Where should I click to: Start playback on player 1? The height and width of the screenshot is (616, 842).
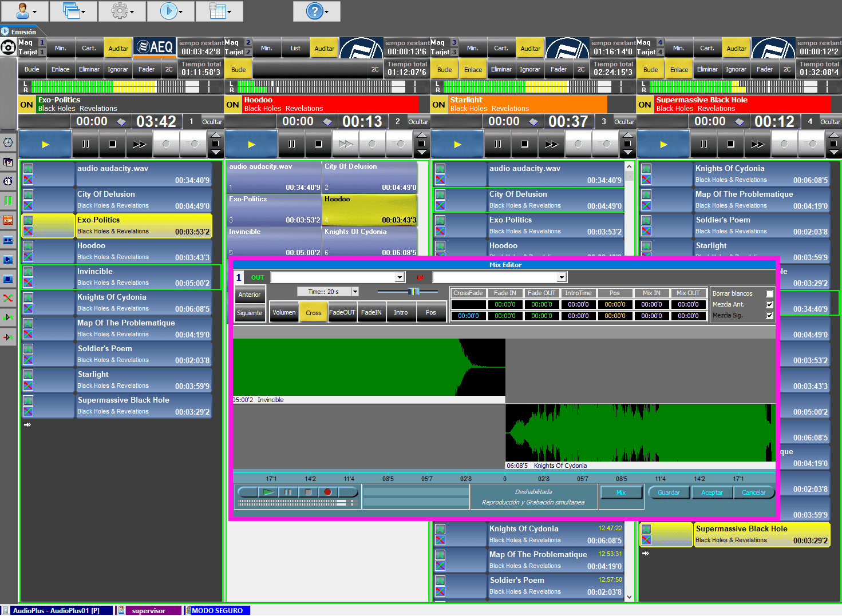[45, 144]
